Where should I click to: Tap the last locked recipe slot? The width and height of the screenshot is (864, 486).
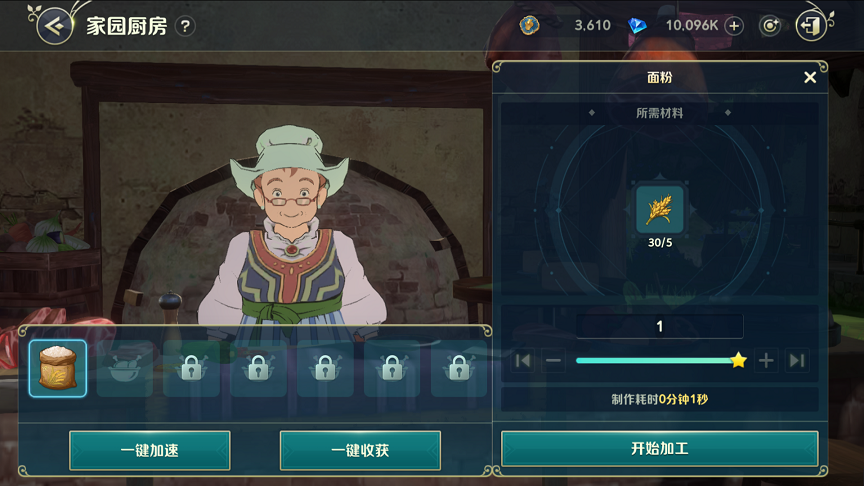click(x=459, y=368)
